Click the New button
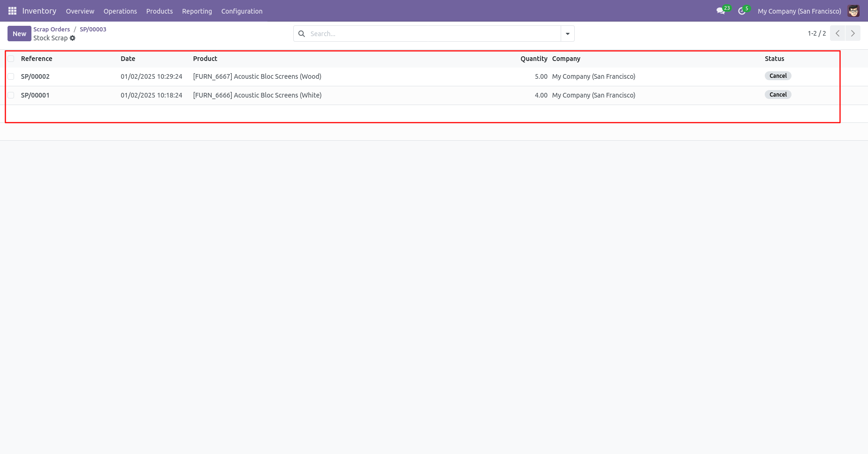This screenshot has width=868, height=454. (19, 34)
